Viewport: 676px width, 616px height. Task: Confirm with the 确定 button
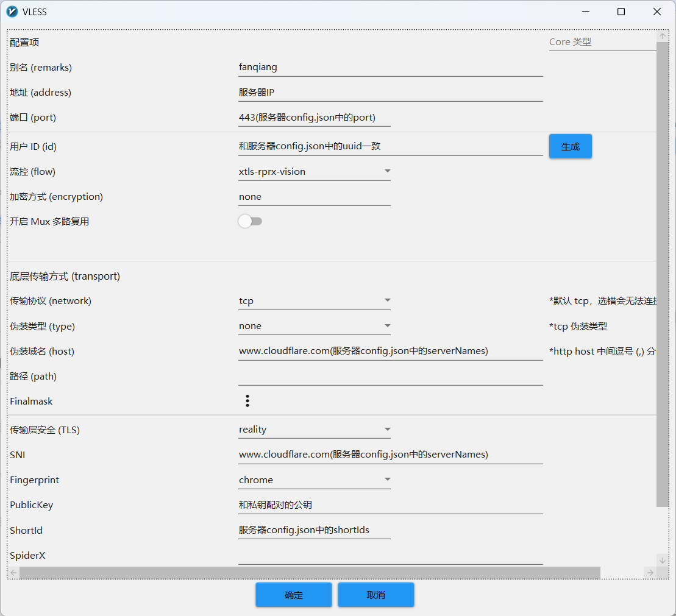point(293,595)
